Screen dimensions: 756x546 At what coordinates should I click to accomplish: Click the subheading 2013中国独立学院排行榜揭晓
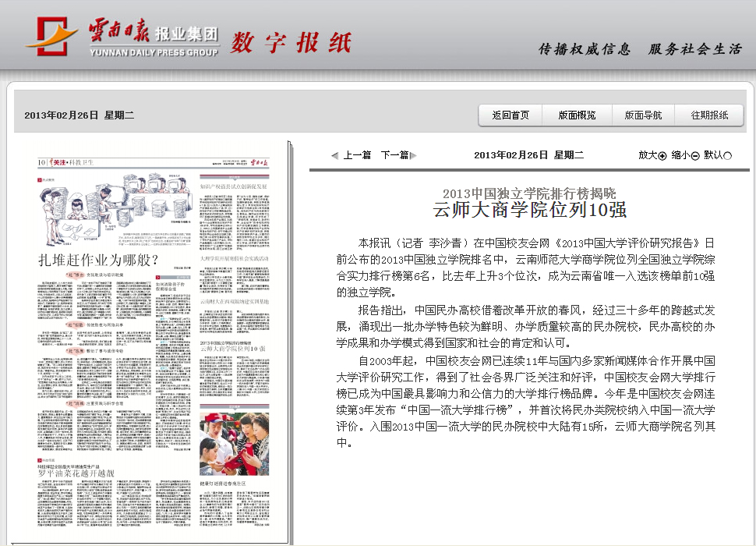(x=529, y=193)
